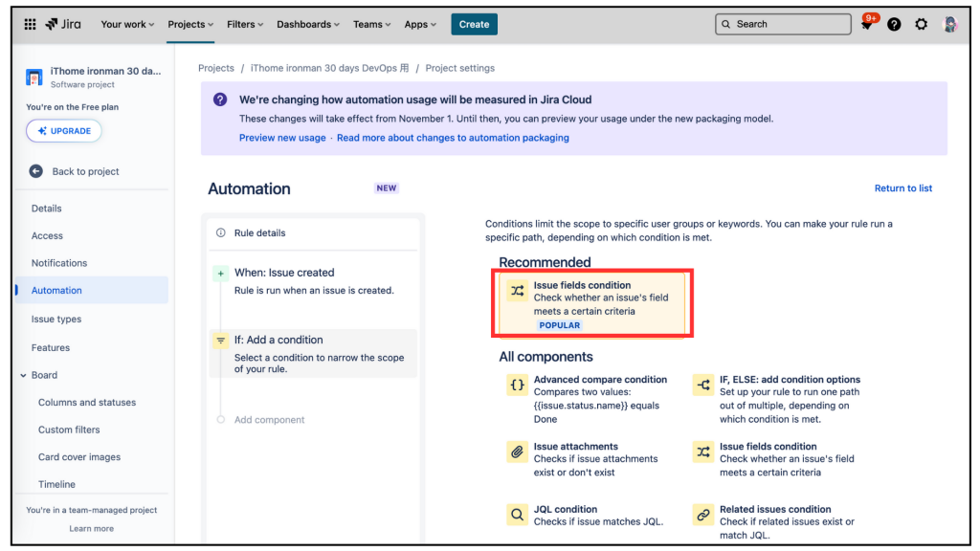Screen dimensions: 980x551
Task: Select the If: Add a condition step
Action: pos(313,354)
